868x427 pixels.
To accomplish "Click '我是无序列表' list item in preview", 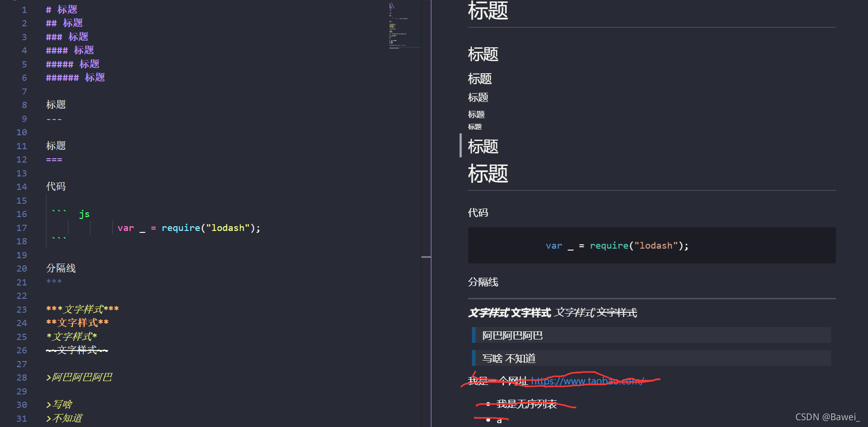I will coord(526,404).
